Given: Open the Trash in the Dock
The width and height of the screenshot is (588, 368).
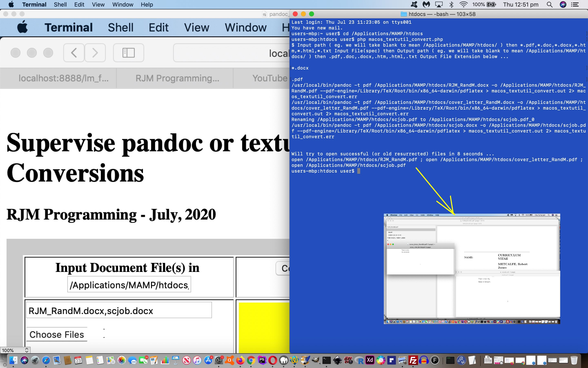Looking at the screenshot, I should [574, 360].
